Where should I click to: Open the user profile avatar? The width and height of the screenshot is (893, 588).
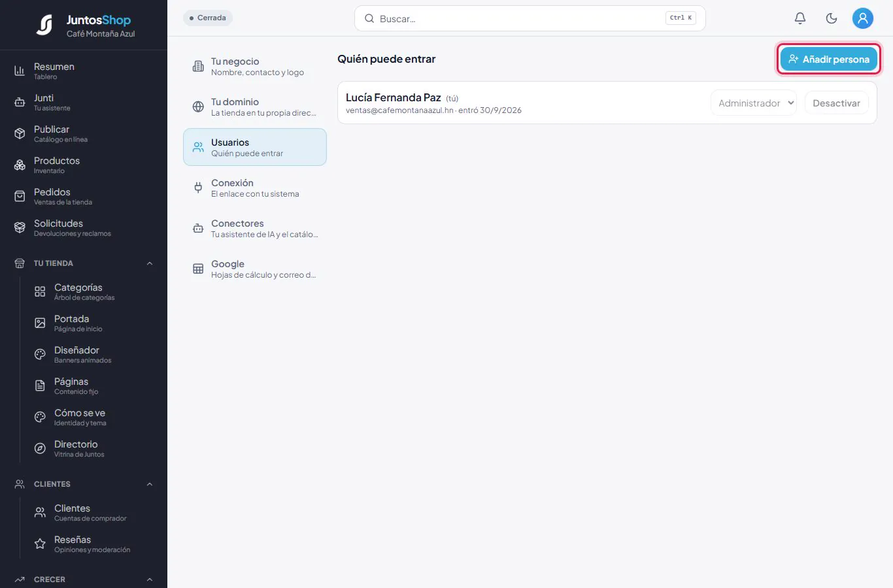point(863,18)
